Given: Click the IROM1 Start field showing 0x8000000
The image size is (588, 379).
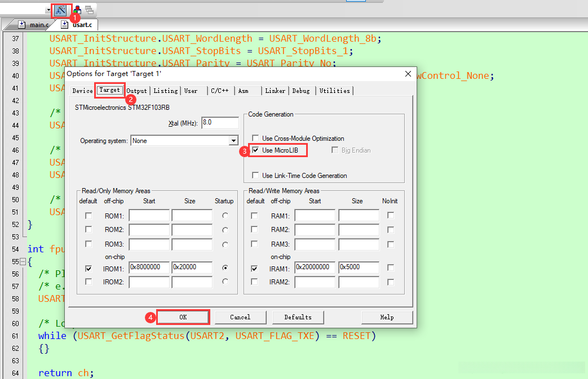Looking at the screenshot, I should pyautogui.click(x=149, y=267).
